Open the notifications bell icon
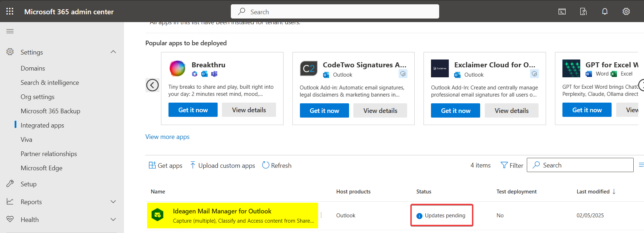Viewport: 644px width, 233px height. point(605,12)
